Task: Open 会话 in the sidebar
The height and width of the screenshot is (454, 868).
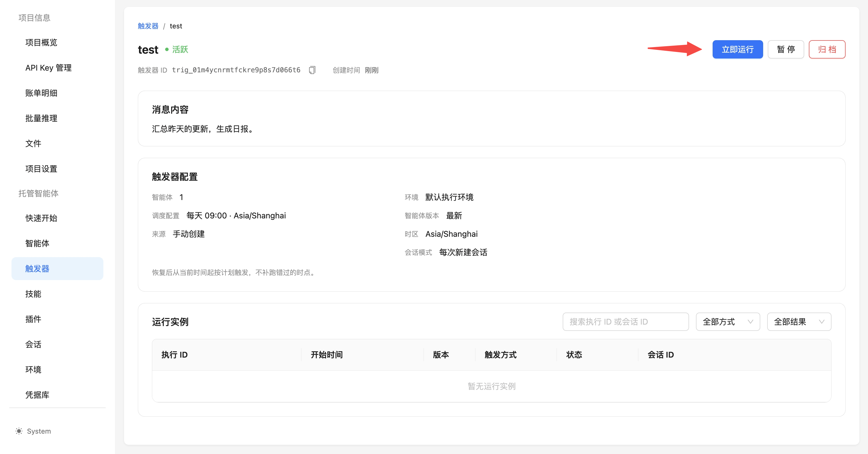Action: (57, 344)
